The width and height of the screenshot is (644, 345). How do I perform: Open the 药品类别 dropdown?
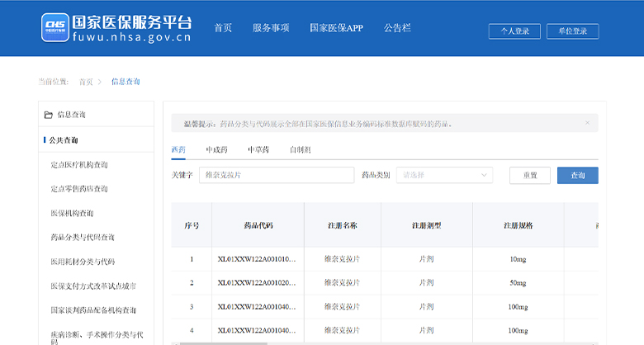click(x=446, y=175)
